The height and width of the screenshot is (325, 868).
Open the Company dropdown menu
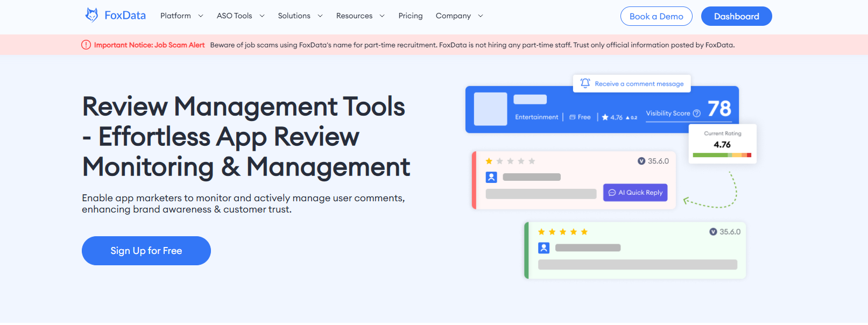pyautogui.click(x=459, y=16)
